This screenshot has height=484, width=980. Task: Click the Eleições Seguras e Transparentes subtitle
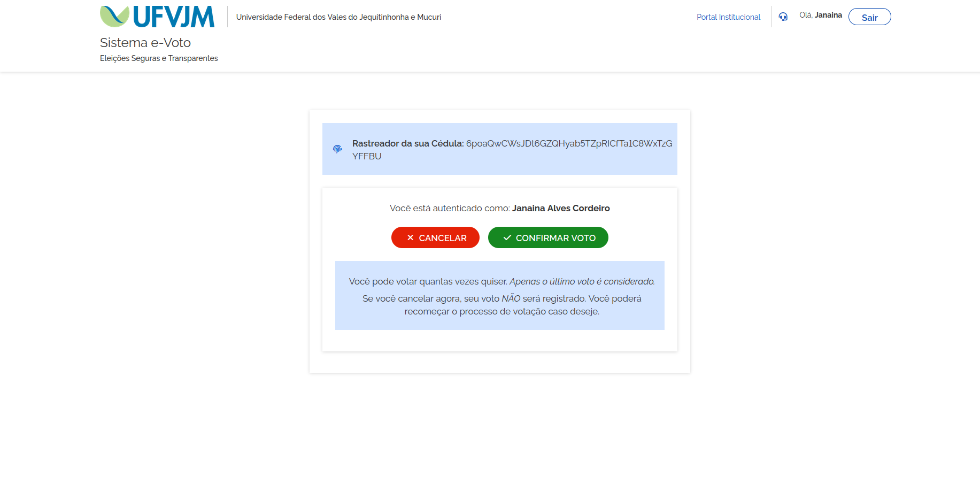click(159, 58)
